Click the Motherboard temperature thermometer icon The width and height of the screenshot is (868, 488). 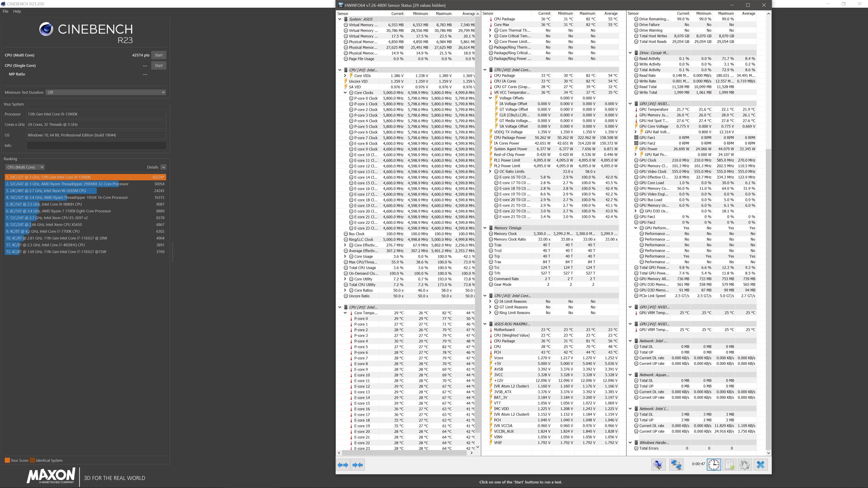[491, 330]
